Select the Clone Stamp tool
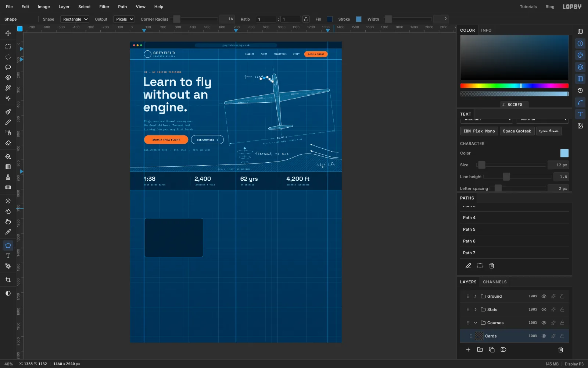The height and width of the screenshot is (368, 588). coord(8,177)
